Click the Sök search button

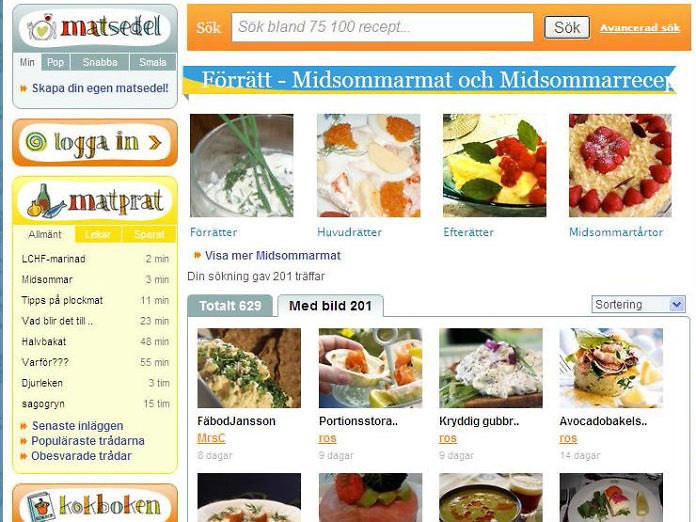567,28
